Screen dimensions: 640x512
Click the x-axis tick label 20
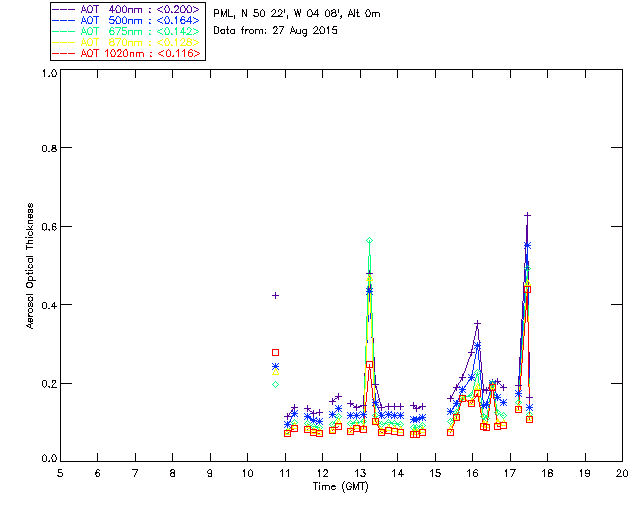(622, 473)
